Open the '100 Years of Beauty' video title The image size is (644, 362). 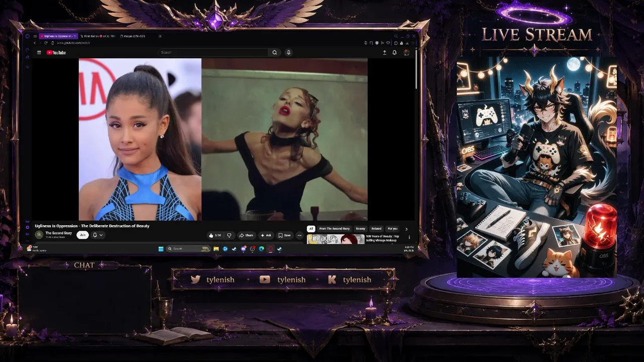tap(382, 238)
